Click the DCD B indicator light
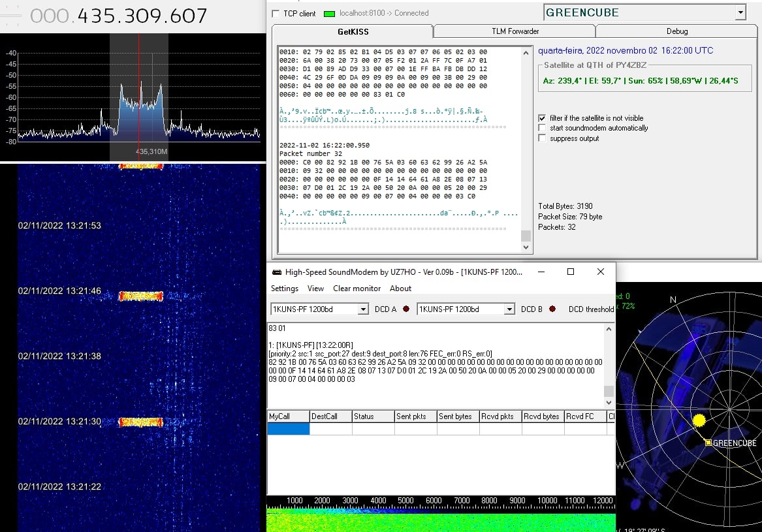This screenshot has width=762, height=532. click(552, 309)
